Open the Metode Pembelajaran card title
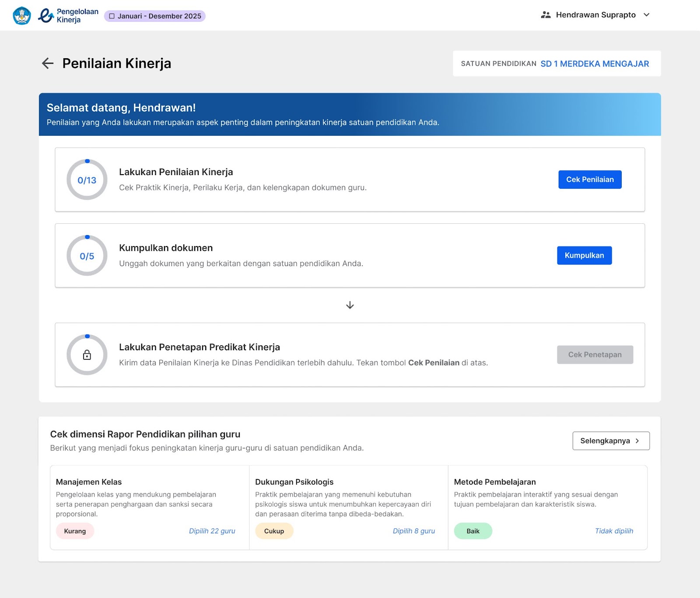Screen dimensions: 700x598 point(495,482)
